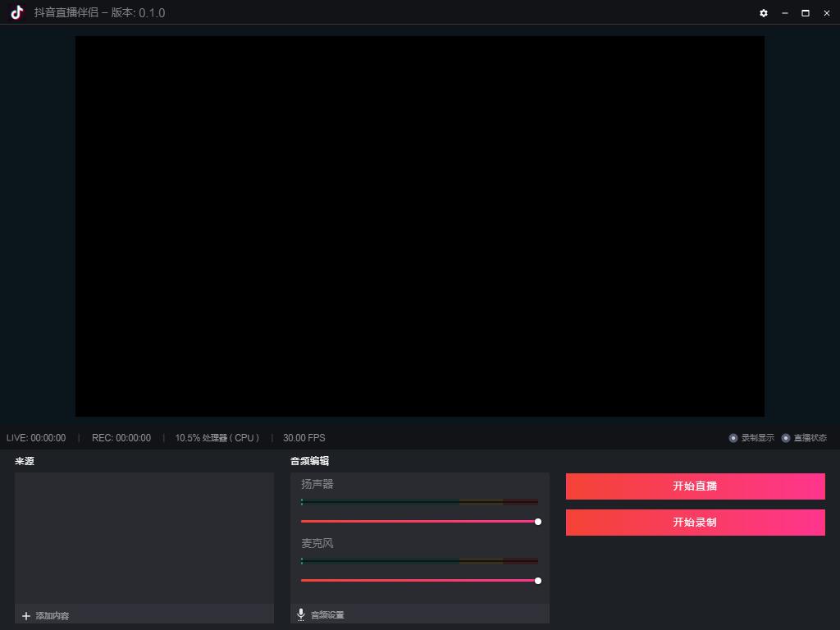Maximize the application window
840x630 pixels.
[x=806, y=13]
